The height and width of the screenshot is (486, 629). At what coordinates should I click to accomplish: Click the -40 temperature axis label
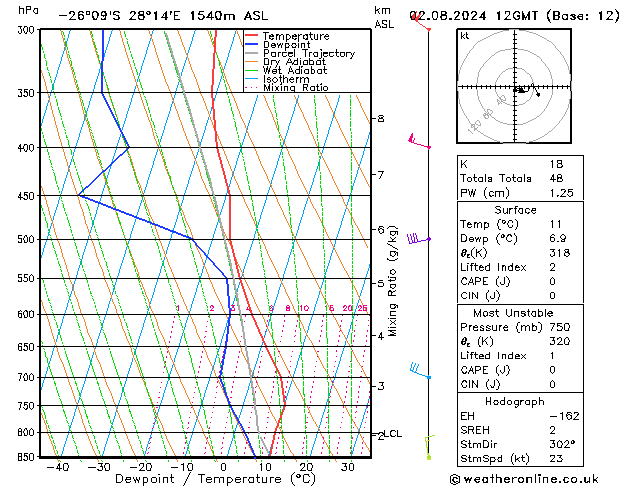pos(58,467)
